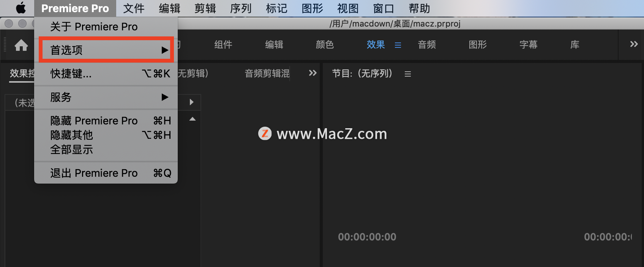Open the 编辑 menu in menu bar
644x267 pixels.
tap(169, 8)
